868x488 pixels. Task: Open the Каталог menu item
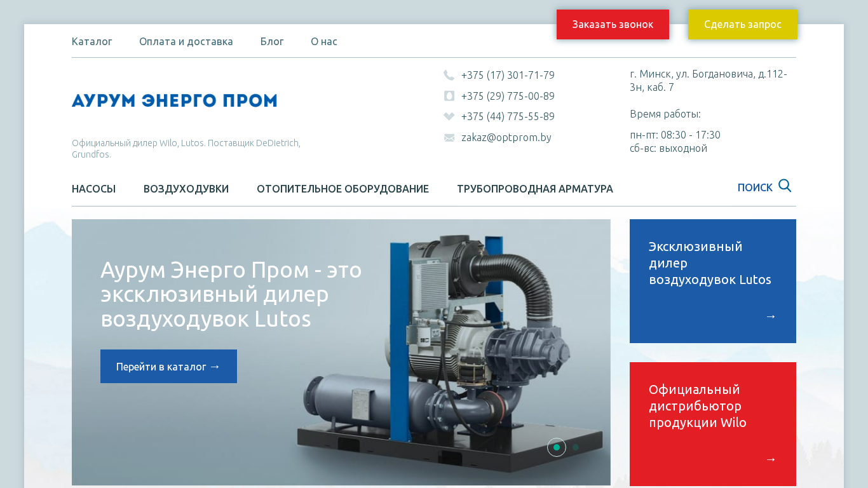coord(92,41)
